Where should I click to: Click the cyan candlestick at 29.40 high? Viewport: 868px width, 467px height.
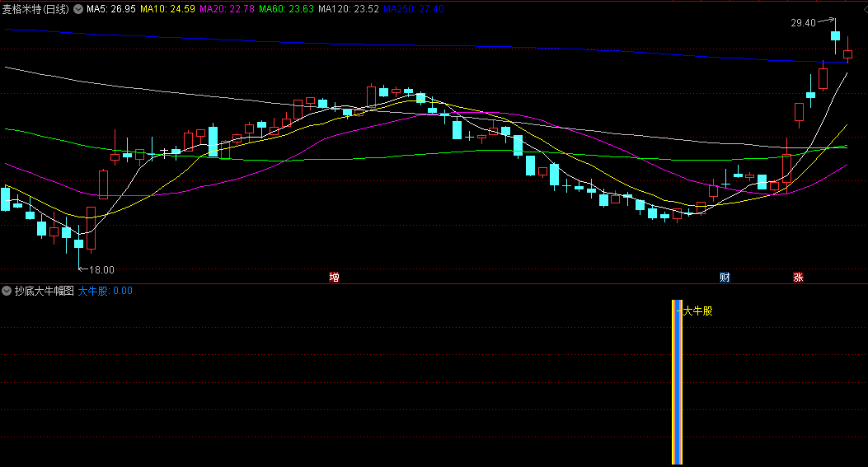[x=835, y=36]
